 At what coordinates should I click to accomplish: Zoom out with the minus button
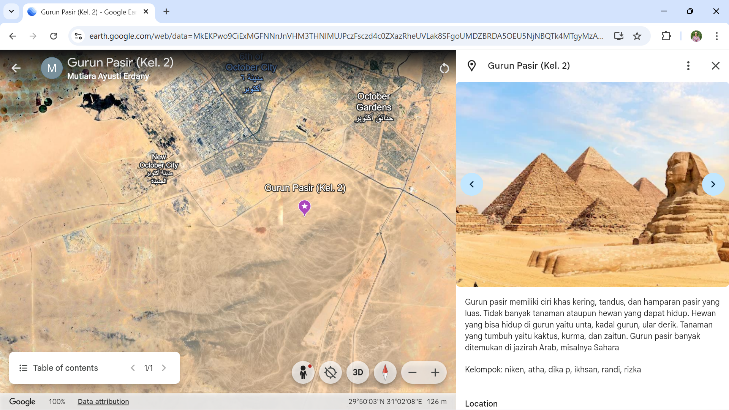[x=412, y=372]
